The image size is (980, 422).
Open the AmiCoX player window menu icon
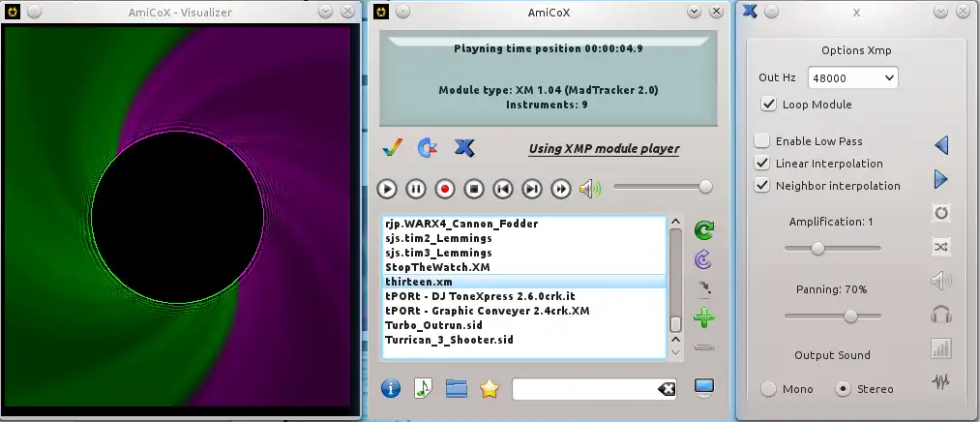[381, 12]
